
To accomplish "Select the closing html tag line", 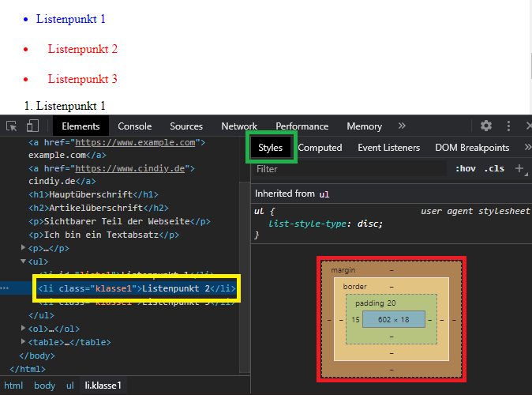I will (27, 369).
